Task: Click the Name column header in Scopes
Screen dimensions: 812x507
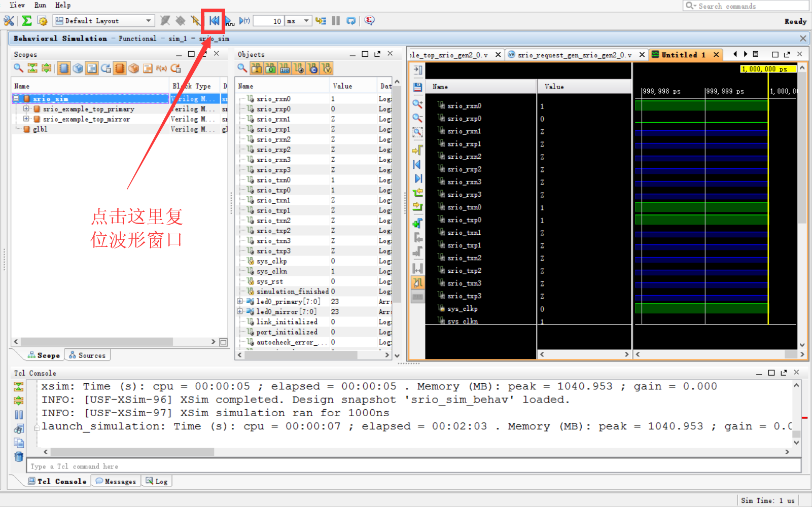Action: (90, 86)
